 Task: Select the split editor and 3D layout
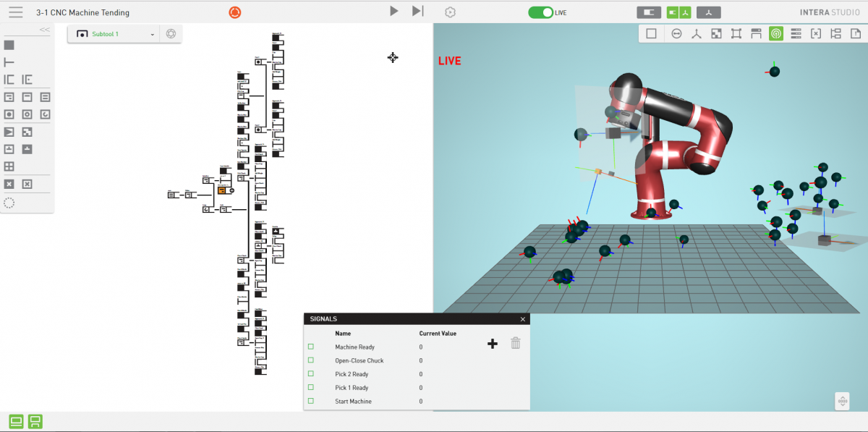pos(678,12)
